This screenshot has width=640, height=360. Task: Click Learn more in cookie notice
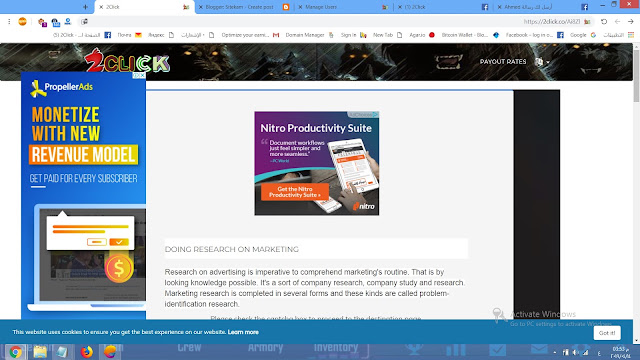[243, 332]
